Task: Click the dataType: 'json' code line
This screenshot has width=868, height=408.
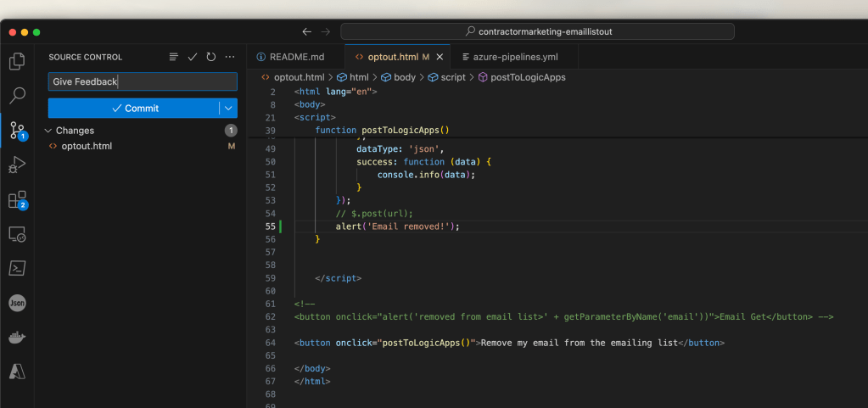Action: coord(400,149)
